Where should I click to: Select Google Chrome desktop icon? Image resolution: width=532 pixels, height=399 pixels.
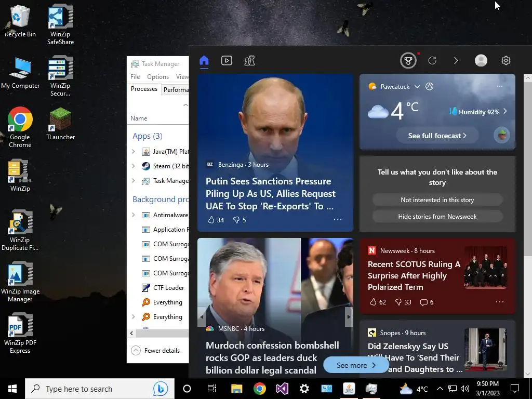tap(20, 127)
